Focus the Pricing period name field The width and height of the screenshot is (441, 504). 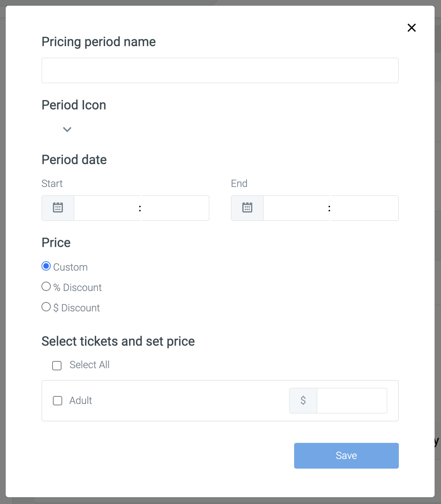point(220,70)
